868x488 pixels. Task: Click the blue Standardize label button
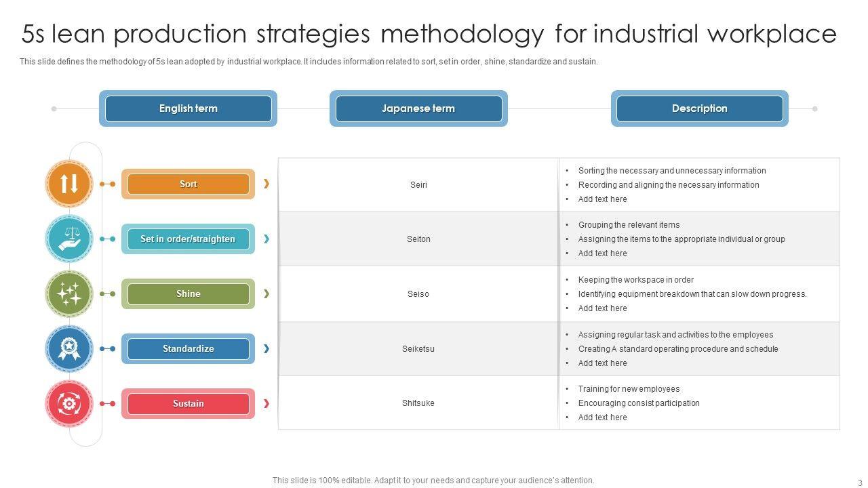click(188, 348)
